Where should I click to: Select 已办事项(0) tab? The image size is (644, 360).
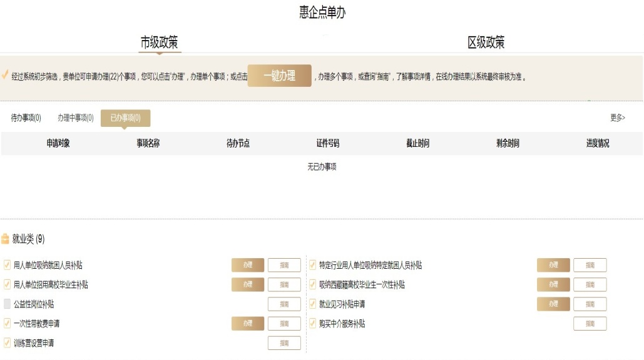(125, 118)
